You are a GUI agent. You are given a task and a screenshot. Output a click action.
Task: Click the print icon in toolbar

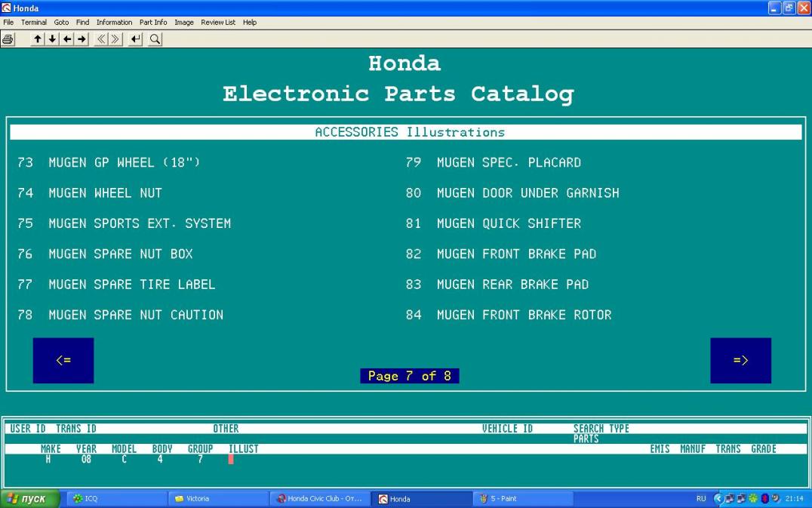pyautogui.click(x=8, y=39)
